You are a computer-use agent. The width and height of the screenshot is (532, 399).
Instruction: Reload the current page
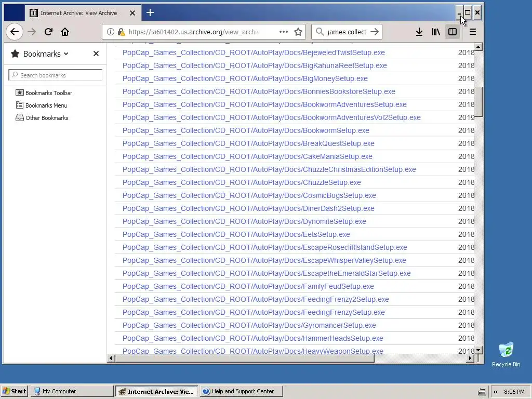point(48,32)
